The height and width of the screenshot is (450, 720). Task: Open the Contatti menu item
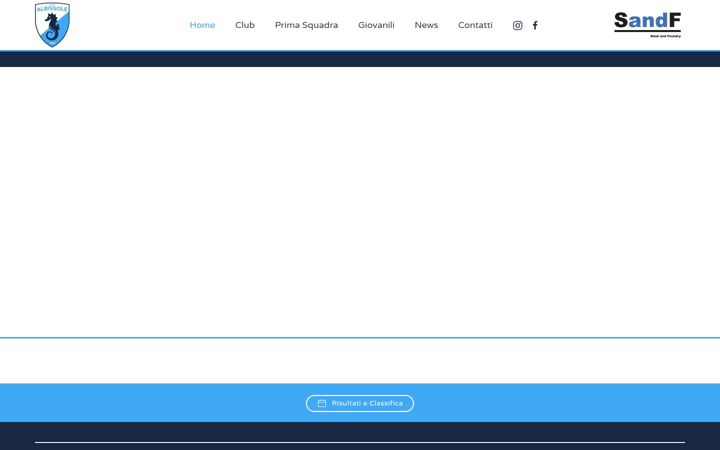pos(475,25)
